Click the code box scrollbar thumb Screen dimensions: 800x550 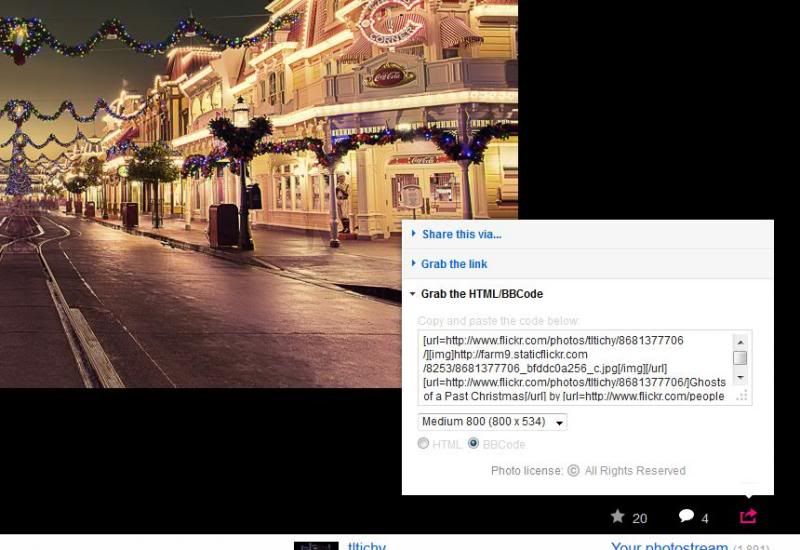click(740, 358)
